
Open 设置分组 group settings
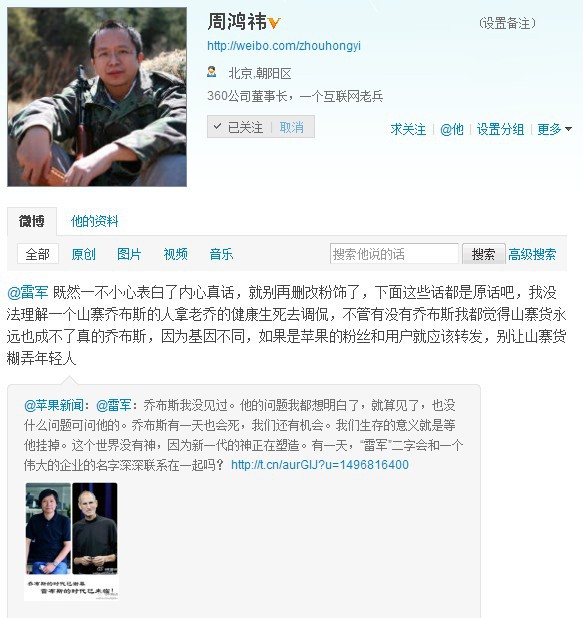tap(500, 129)
